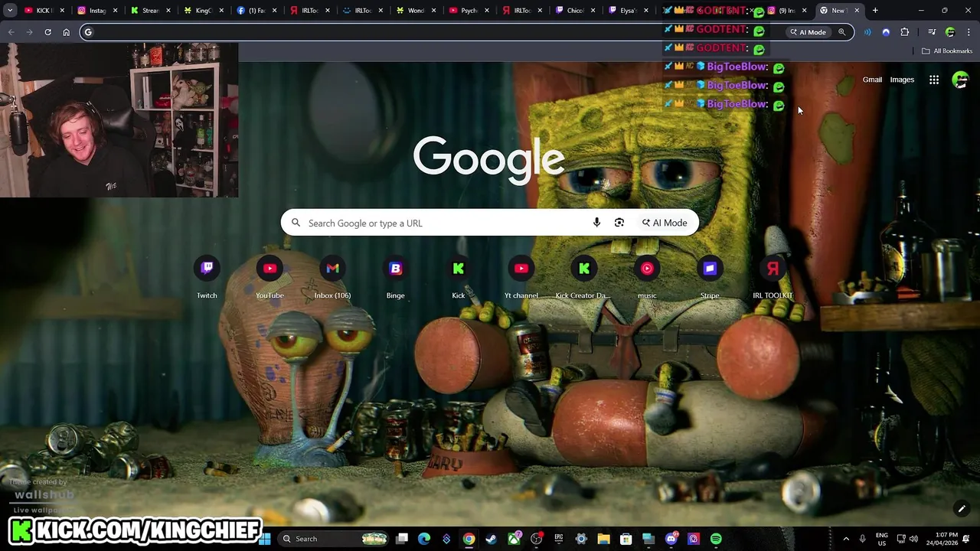Open the music shortcut tile
Image resolution: width=980 pixels, height=551 pixels.
tap(647, 278)
